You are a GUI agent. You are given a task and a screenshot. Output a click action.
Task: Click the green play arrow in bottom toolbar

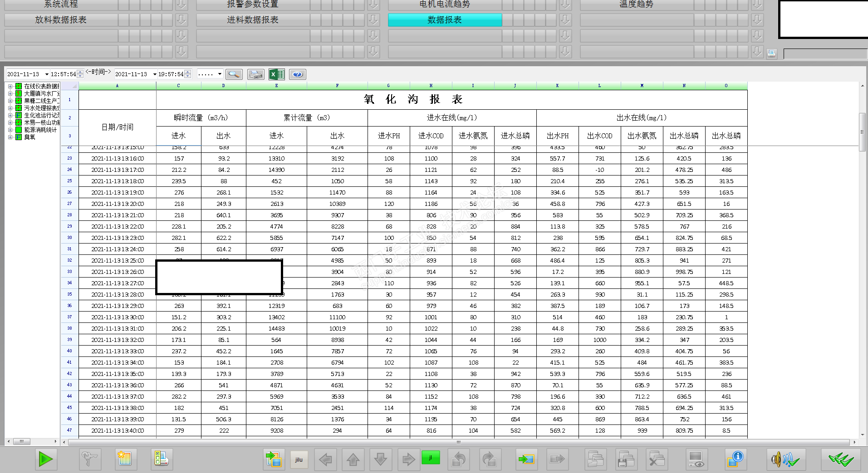pyautogui.click(x=45, y=459)
